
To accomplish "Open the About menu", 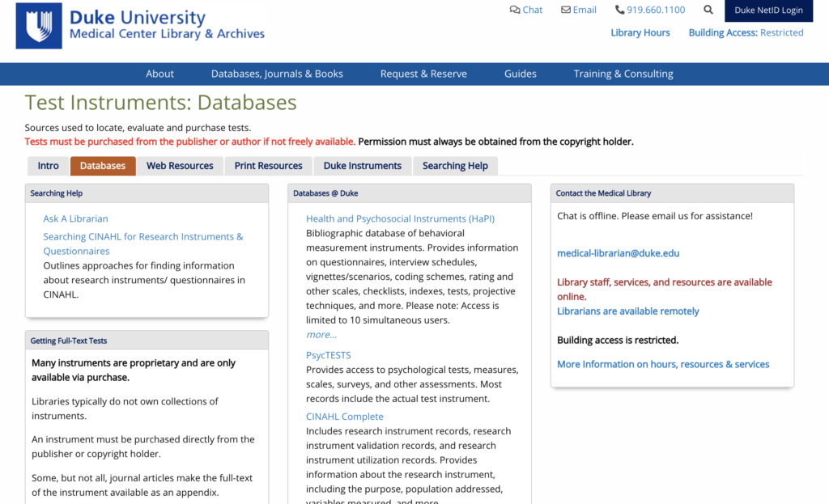I will (159, 74).
